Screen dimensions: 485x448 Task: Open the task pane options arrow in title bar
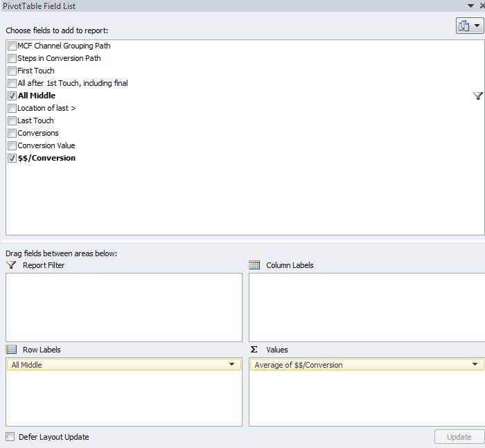pos(471,6)
